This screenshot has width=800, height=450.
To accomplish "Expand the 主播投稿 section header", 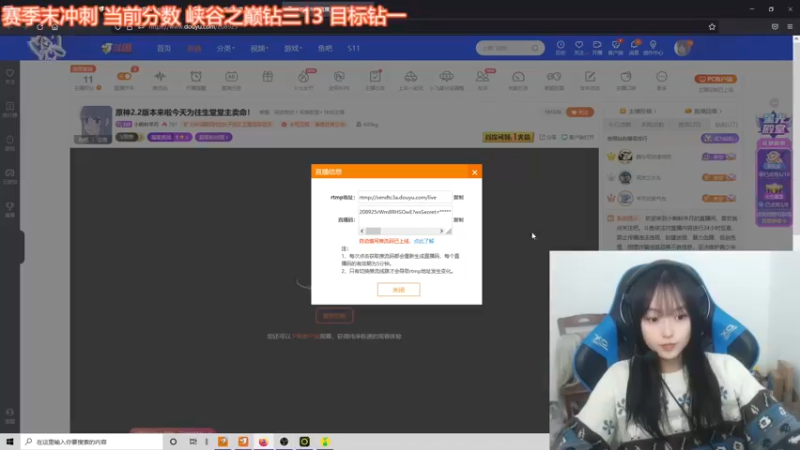I will [638, 111].
